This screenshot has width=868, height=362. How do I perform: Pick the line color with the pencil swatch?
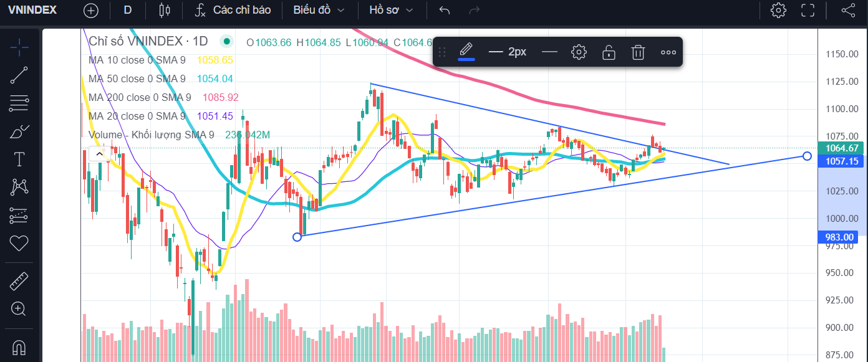pyautogui.click(x=466, y=52)
